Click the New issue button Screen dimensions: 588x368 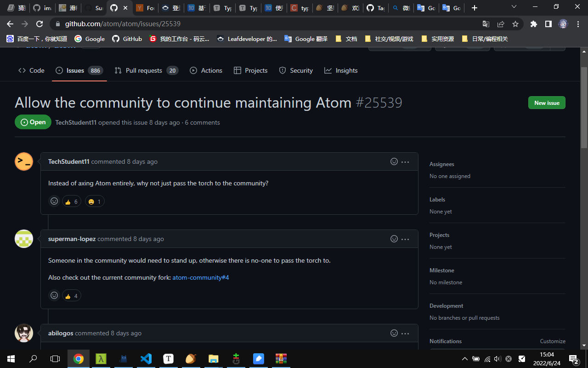(x=547, y=103)
